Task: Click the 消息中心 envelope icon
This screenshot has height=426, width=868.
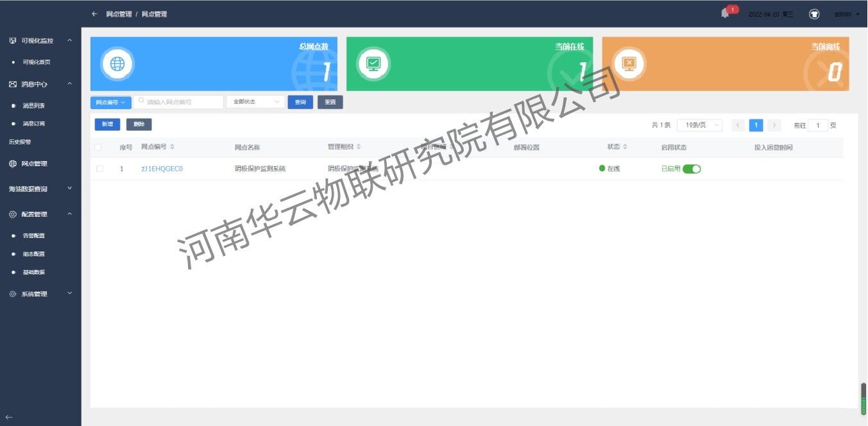Action: pos(12,84)
